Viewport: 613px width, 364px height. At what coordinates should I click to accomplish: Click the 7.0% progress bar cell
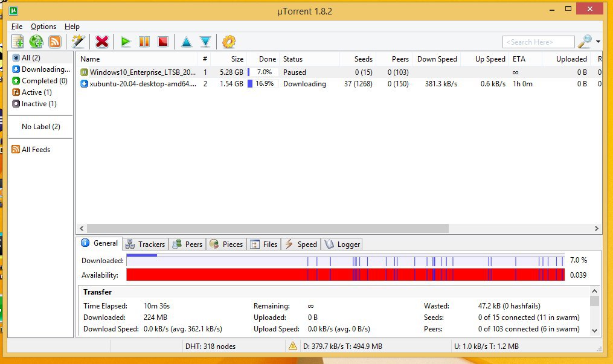click(263, 72)
